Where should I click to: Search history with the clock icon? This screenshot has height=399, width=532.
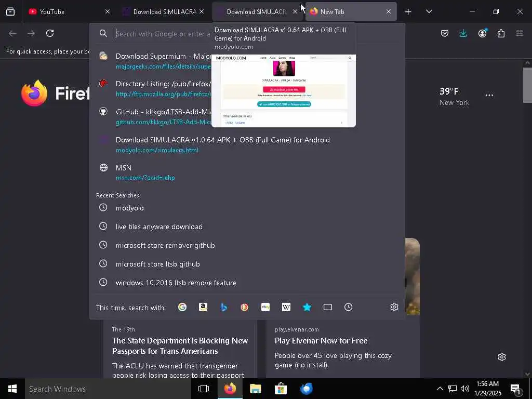click(x=348, y=307)
